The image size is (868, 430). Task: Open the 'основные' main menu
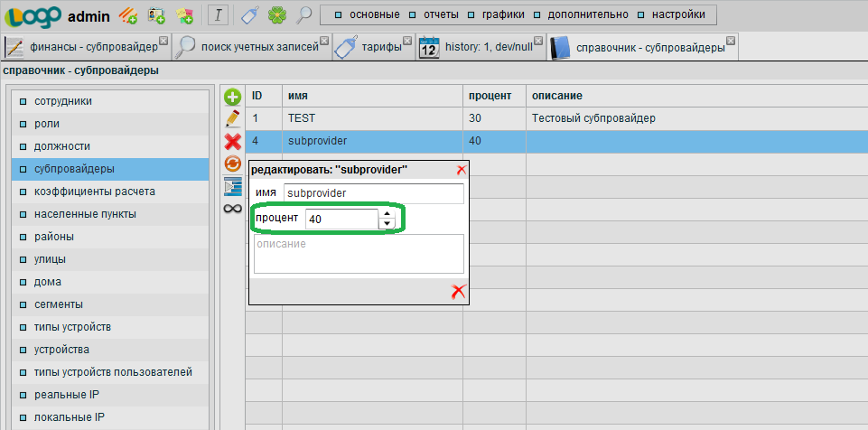point(365,14)
